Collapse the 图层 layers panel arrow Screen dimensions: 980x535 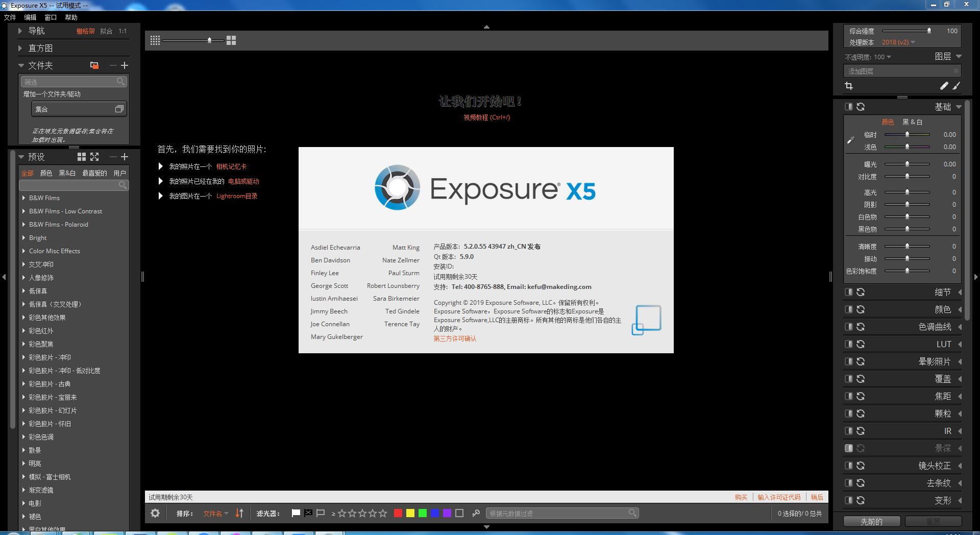coord(959,57)
